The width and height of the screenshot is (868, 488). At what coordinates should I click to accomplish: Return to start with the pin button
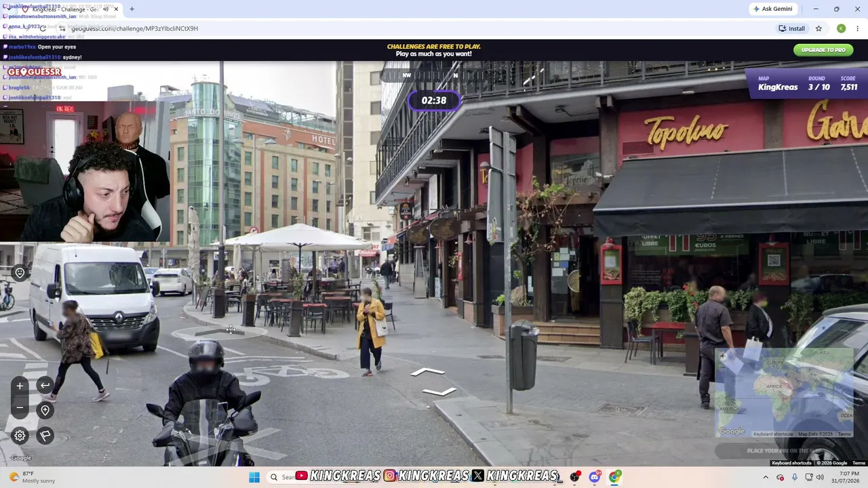point(45,410)
